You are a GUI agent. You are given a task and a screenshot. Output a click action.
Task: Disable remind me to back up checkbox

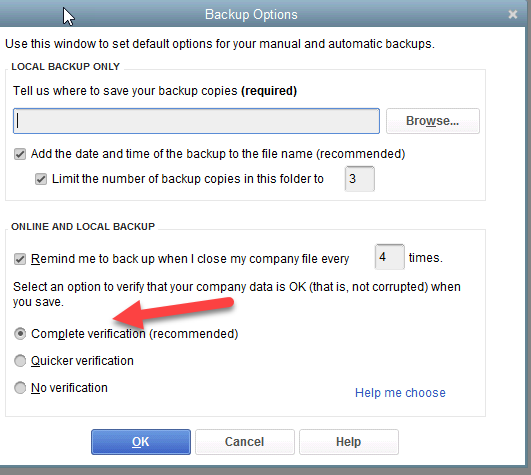(x=20, y=259)
